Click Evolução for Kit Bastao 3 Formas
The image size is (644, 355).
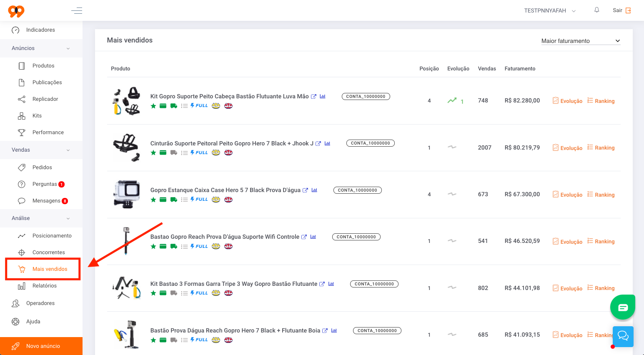567,288
